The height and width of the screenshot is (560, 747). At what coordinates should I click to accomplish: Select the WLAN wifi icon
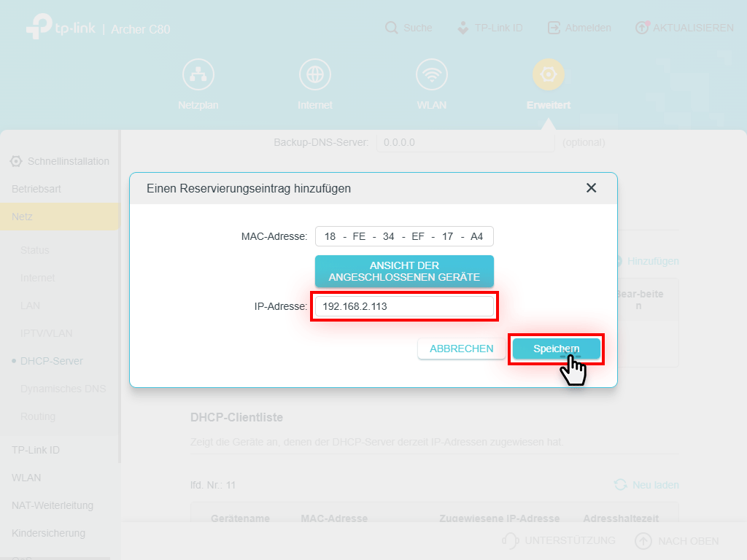pyautogui.click(x=431, y=75)
